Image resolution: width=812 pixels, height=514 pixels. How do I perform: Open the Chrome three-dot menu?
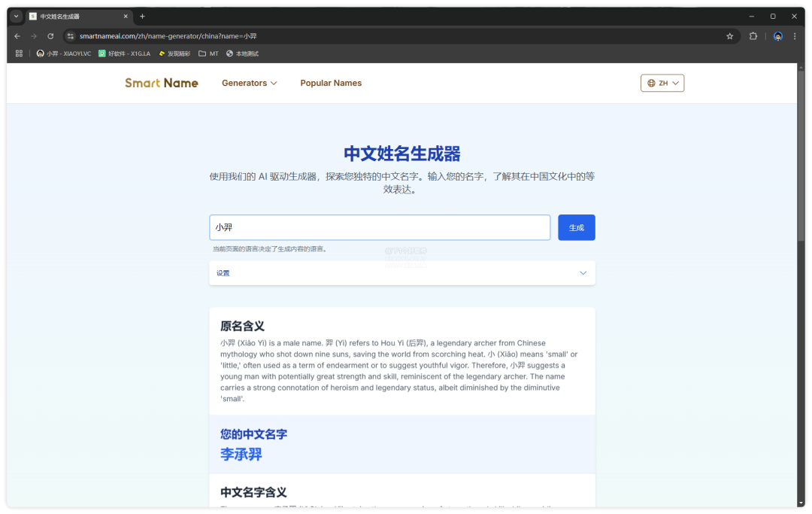(x=794, y=36)
